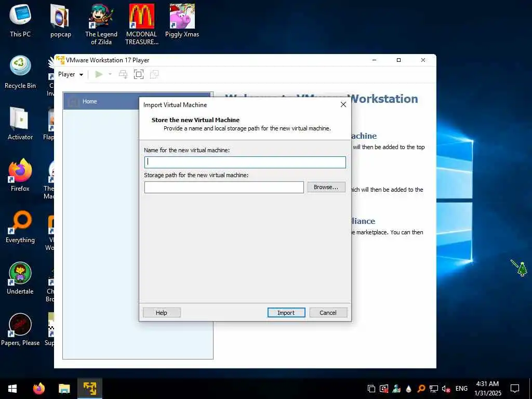
Task: Open the This PC desktop icon
Action: (x=20, y=20)
